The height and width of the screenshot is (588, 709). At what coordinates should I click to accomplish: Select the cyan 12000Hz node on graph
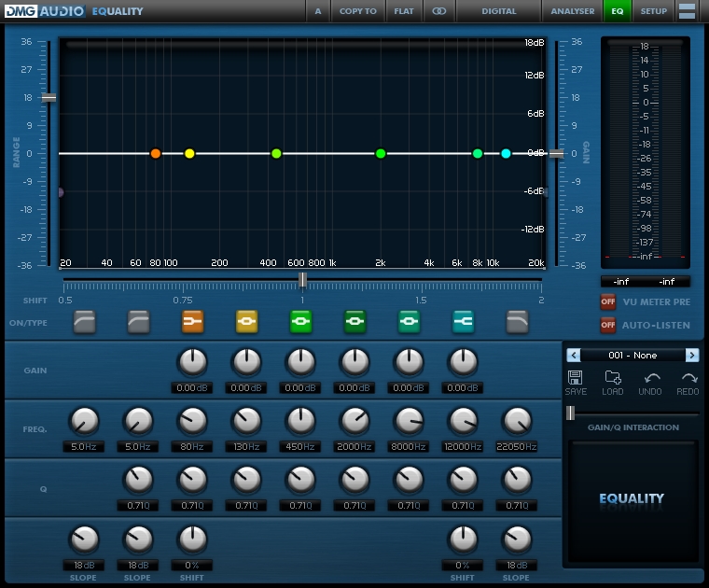[506, 153]
